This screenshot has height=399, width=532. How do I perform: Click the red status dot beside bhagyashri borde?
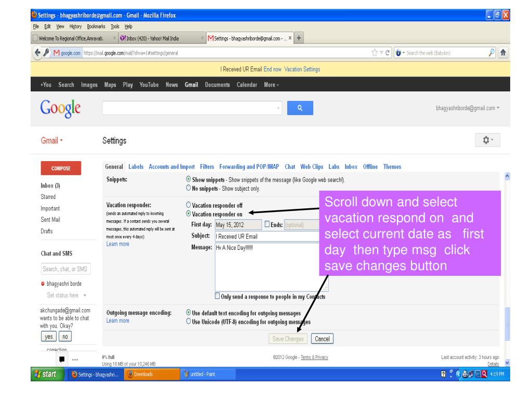(43, 284)
